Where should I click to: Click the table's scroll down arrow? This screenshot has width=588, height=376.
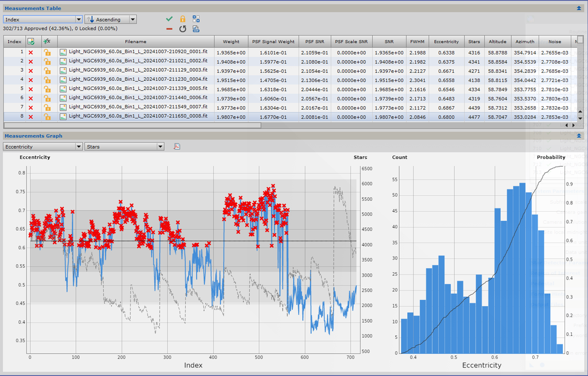[580, 118]
